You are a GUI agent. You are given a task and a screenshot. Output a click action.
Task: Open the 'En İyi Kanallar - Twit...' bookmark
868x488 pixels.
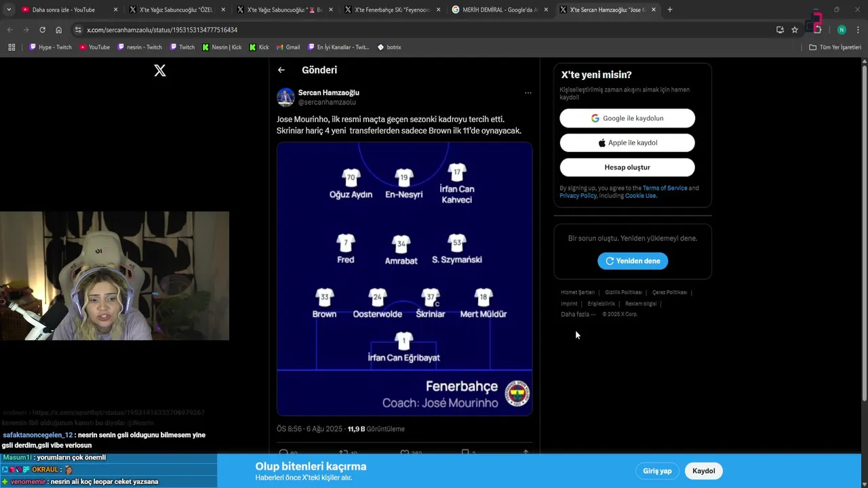338,47
